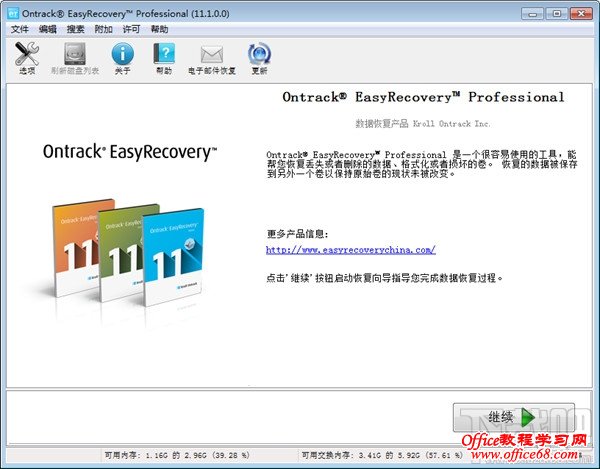Open the 搜索 menu
The image size is (600, 469).
pyautogui.click(x=75, y=29)
